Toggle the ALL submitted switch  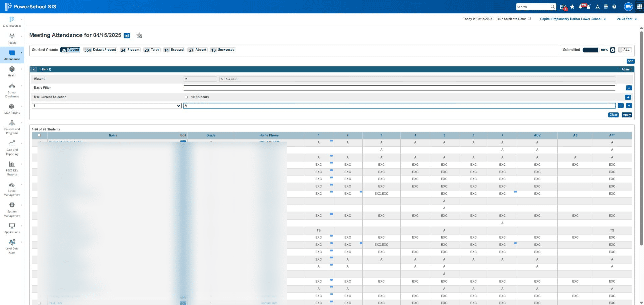click(x=625, y=50)
